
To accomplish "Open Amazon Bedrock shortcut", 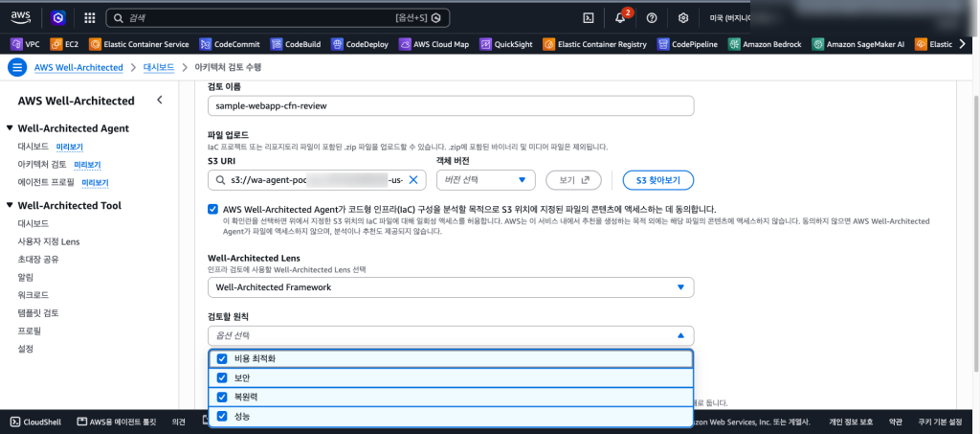I will coord(765,44).
